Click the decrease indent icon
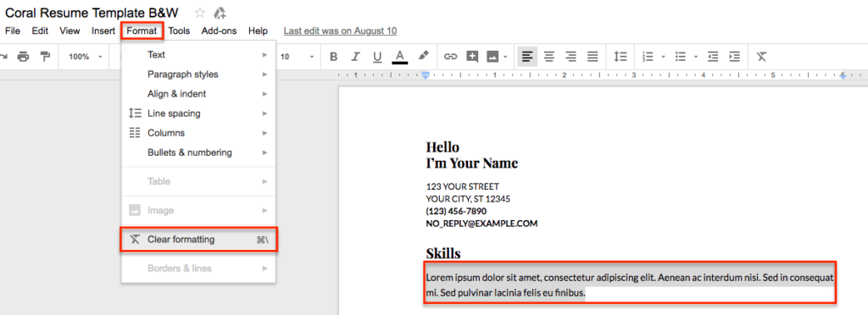The height and width of the screenshot is (315, 868). pyautogui.click(x=713, y=57)
